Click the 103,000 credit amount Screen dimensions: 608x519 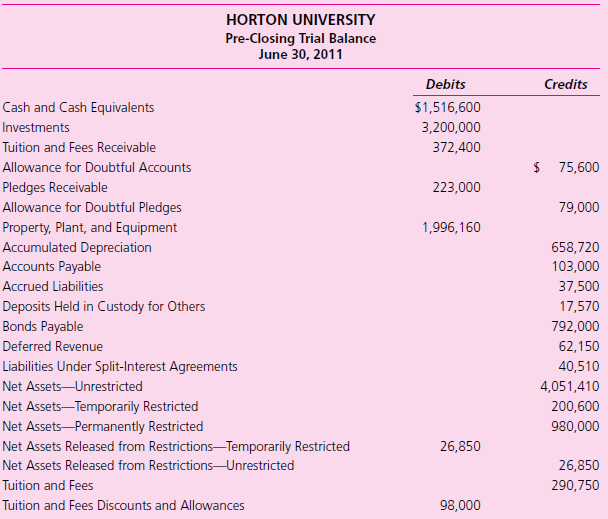tap(575, 267)
